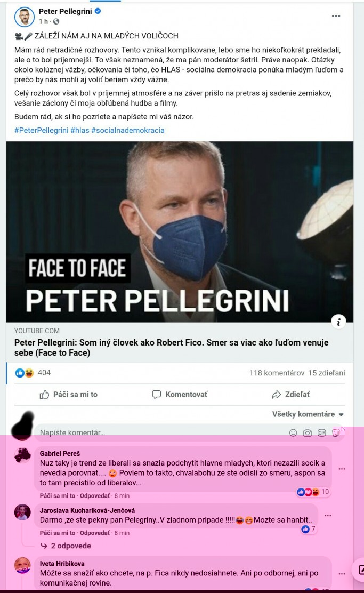
Task: Click the video info icon
Action: click(x=338, y=321)
